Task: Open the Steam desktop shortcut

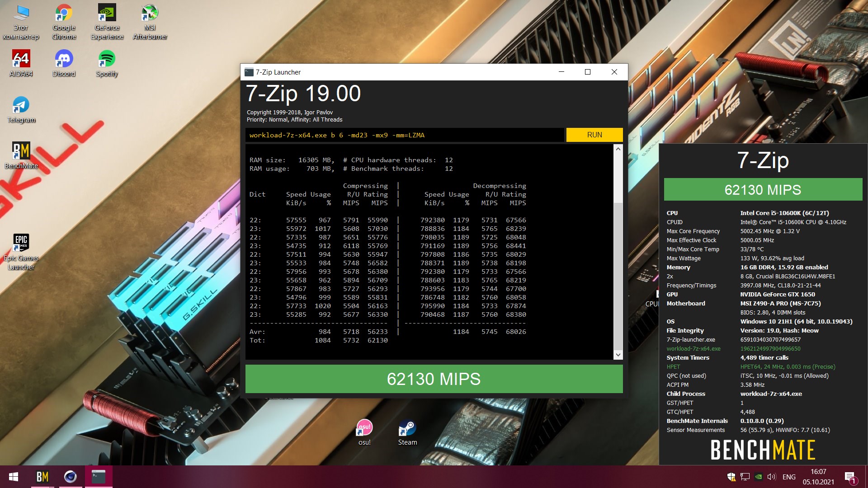Action: pos(407,432)
